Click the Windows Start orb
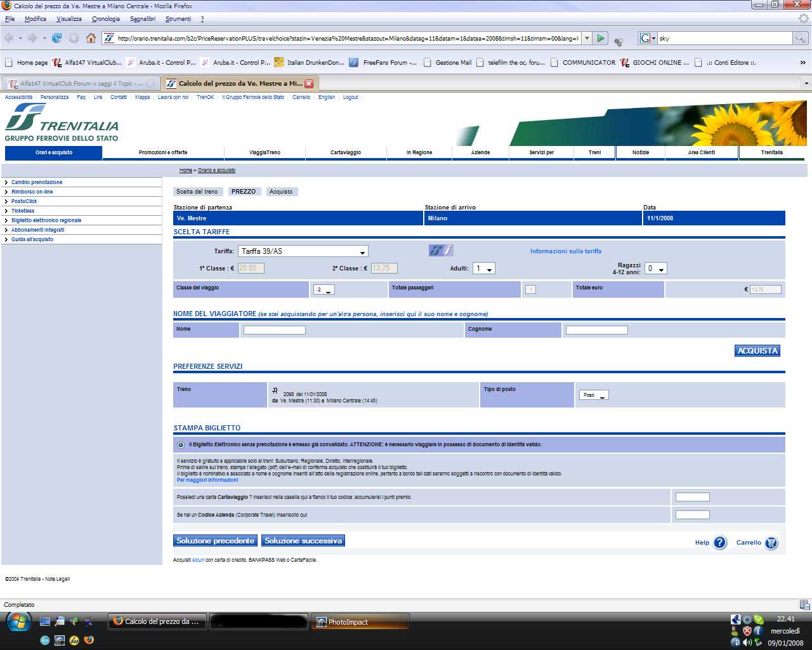The width and height of the screenshot is (812, 650). coord(18,621)
